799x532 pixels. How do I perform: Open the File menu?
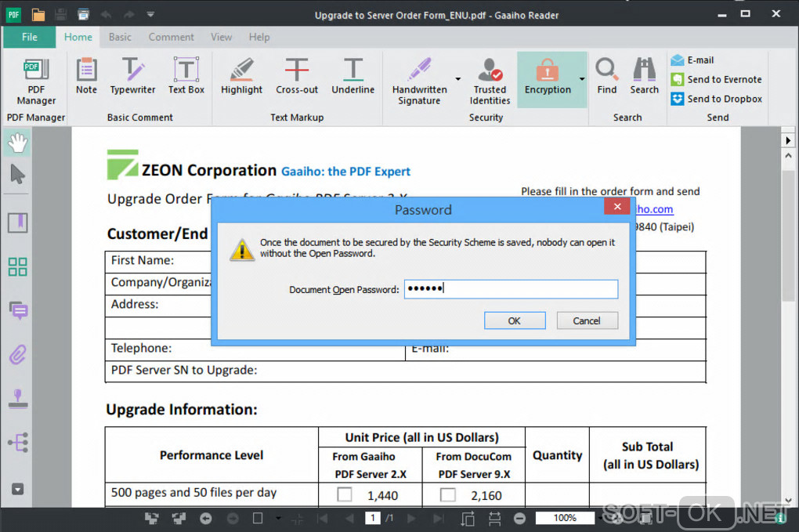tap(30, 37)
